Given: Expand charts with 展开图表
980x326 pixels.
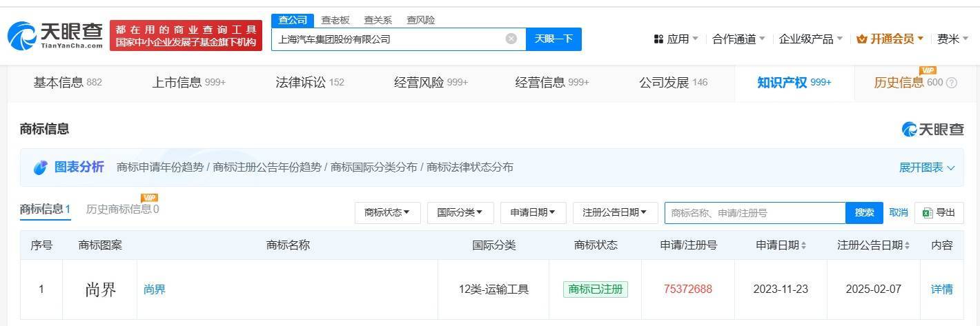Looking at the screenshot, I should pos(926,167).
